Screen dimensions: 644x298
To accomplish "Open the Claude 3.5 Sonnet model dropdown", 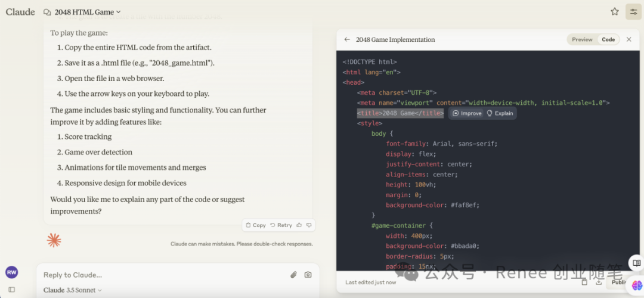I will click(73, 290).
